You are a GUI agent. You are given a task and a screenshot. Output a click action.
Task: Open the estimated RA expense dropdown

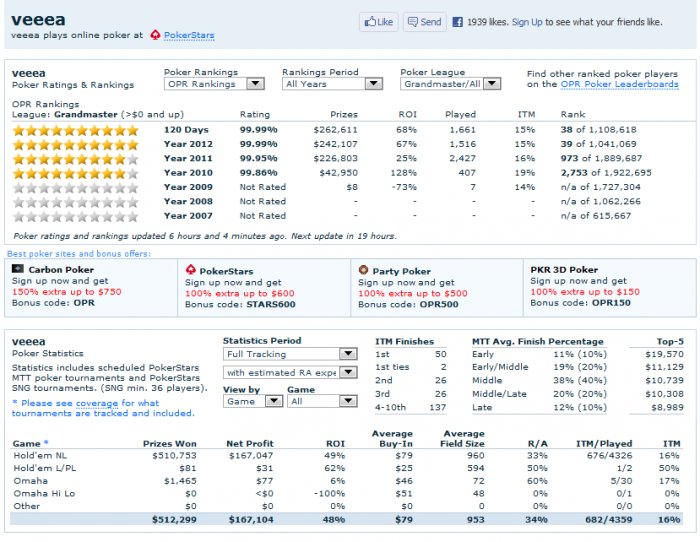(289, 373)
